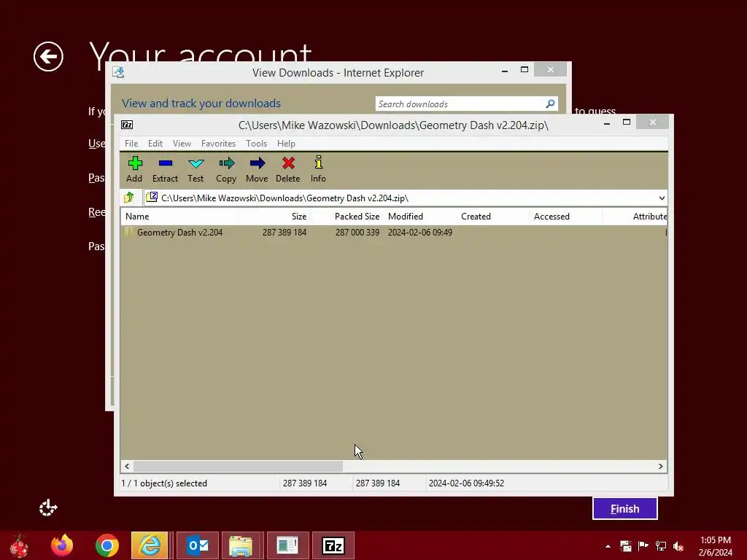
Task: Run the Test archive tool
Action: coord(196,169)
